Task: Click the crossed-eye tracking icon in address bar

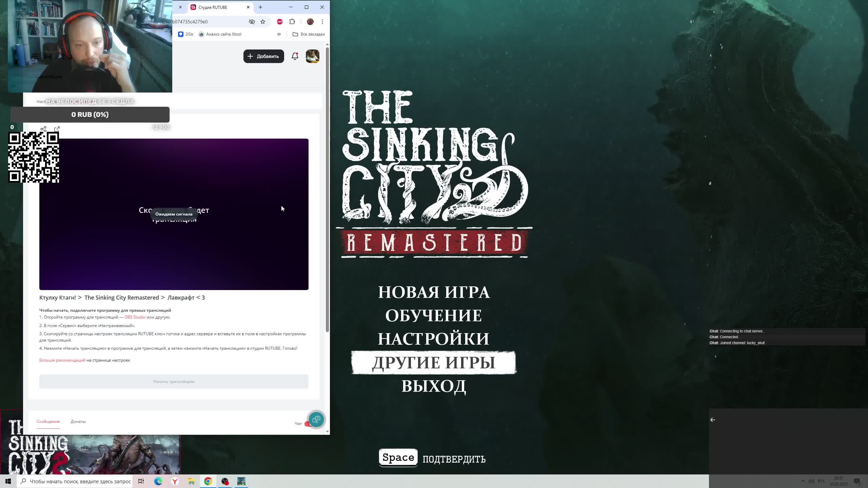Action: [252, 22]
